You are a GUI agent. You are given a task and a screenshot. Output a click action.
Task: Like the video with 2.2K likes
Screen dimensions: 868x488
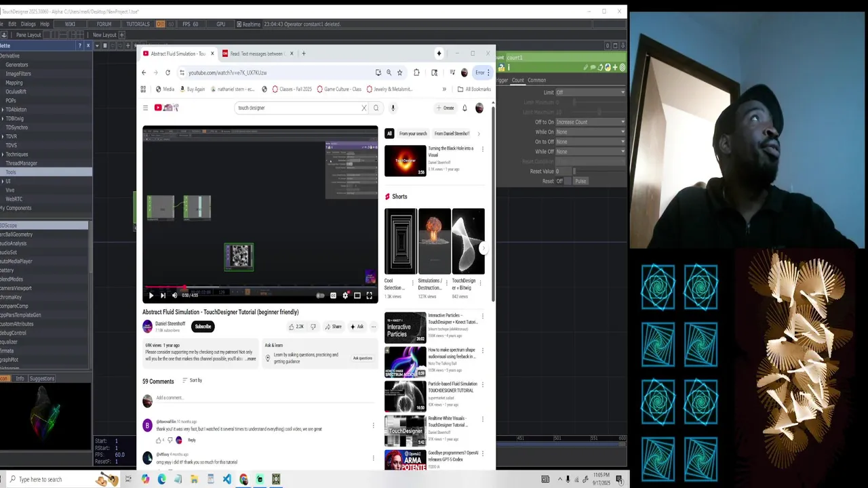click(x=296, y=327)
